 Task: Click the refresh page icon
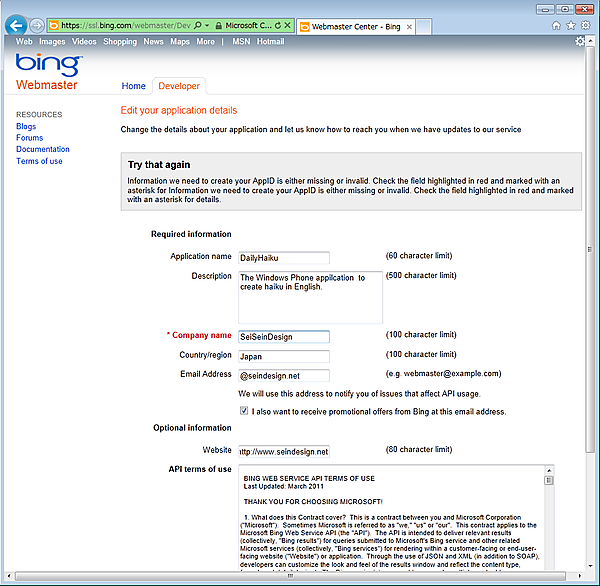[278, 25]
